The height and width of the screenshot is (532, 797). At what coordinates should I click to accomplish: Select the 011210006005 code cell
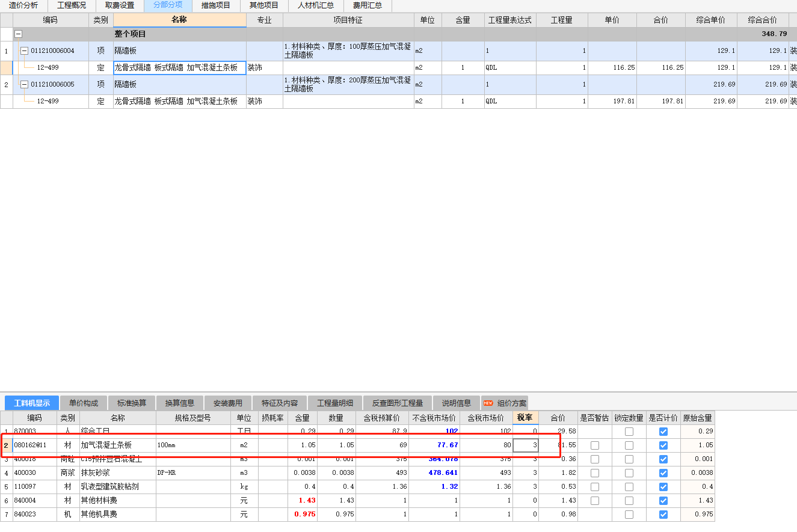(x=51, y=85)
